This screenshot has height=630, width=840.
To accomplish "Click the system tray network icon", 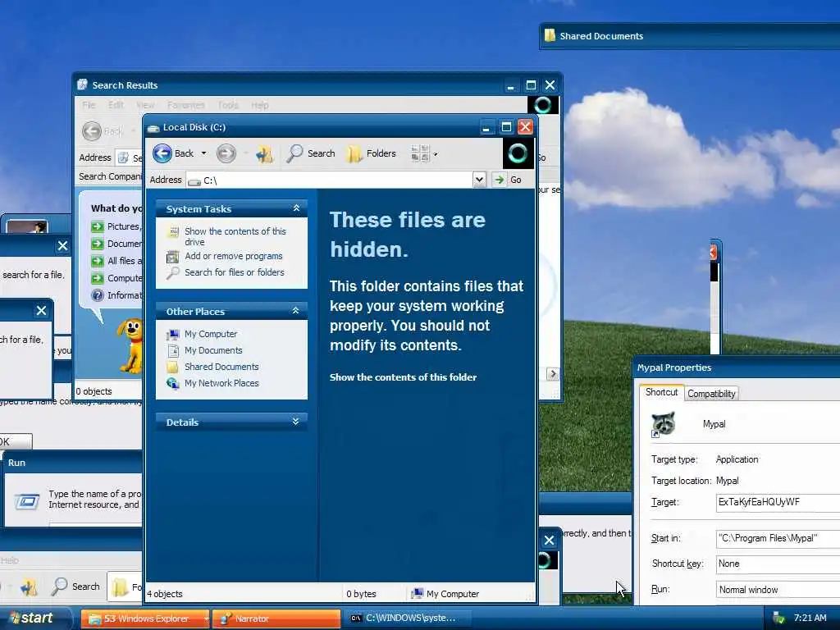I will click(778, 619).
